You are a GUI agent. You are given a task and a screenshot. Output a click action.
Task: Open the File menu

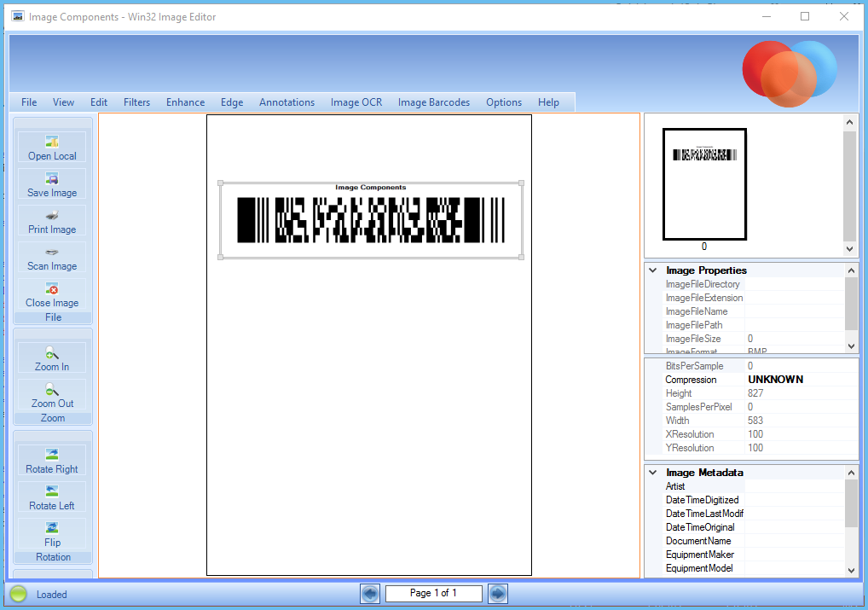[x=29, y=102]
